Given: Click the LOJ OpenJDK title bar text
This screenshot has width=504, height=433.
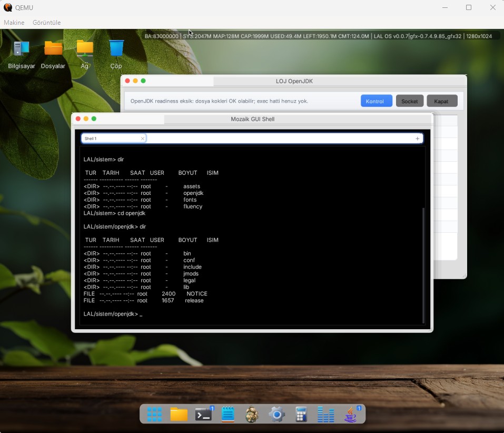Looking at the screenshot, I should pyautogui.click(x=294, y=81).
